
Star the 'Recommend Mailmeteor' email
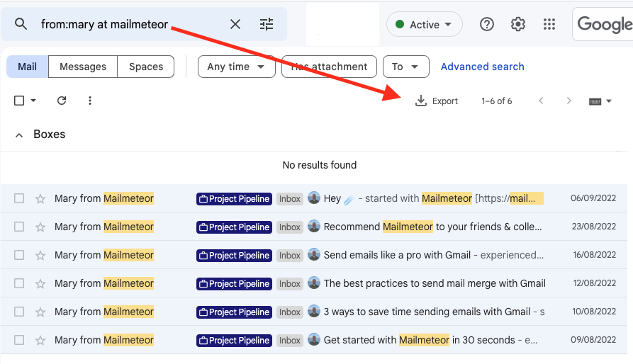click(40, 227)
